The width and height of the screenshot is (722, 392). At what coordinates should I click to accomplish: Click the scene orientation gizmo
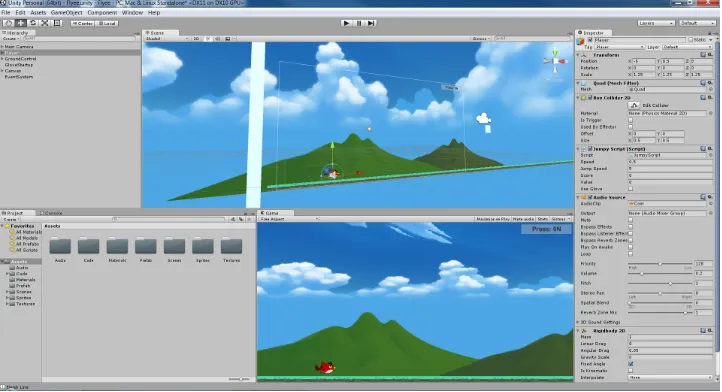(555, 61)
